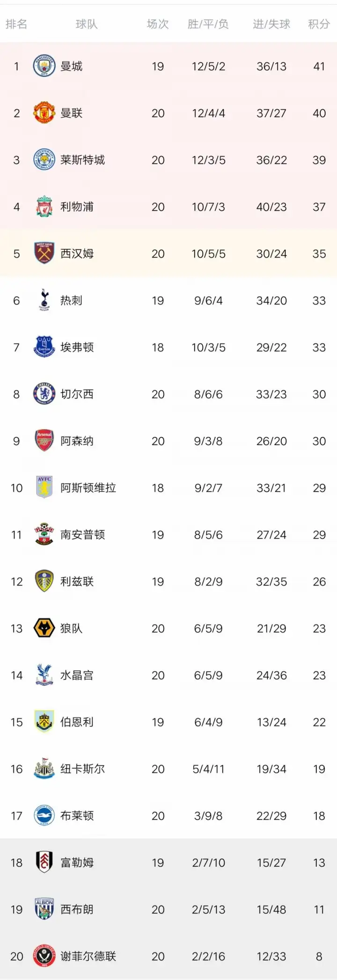337x980 pixels.
Task: Open the Tottenham cockerel logo
Action: point(44,300)
